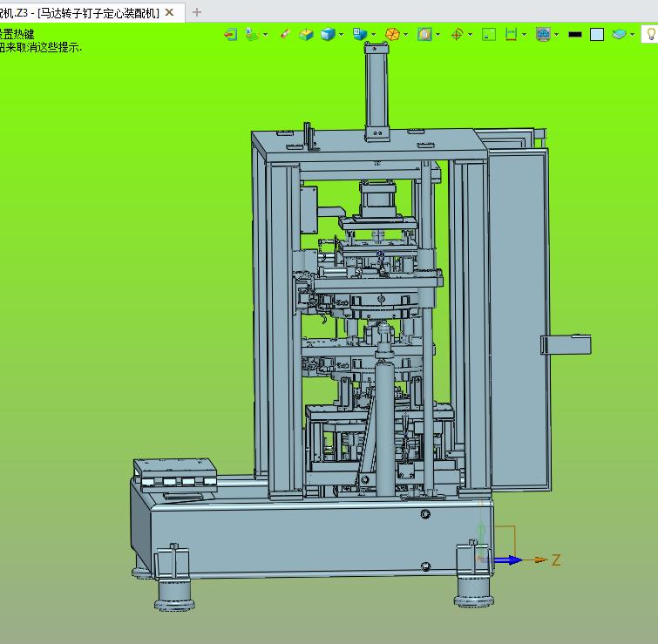Click the green square display toggle icon
Screen dimensions: 658x644
pyautogui.click(x=489, y=34)
